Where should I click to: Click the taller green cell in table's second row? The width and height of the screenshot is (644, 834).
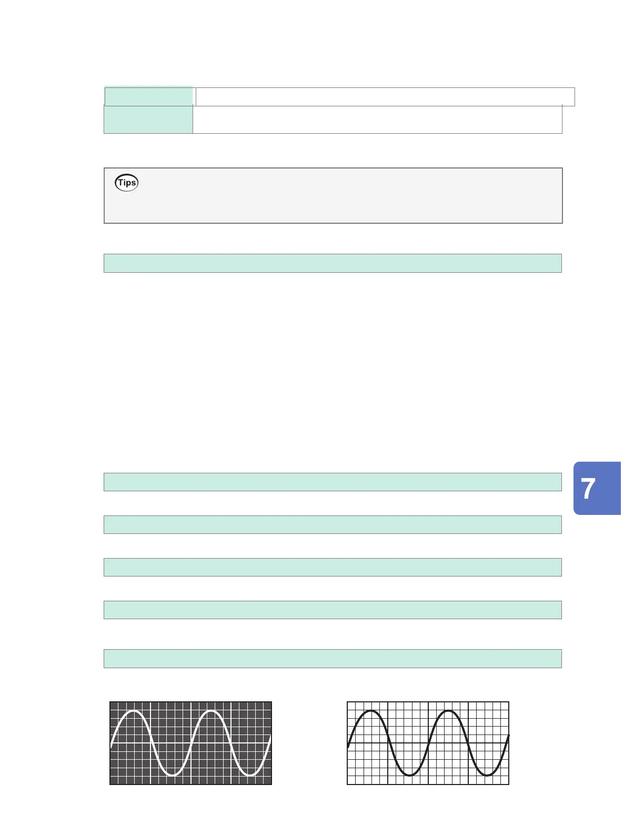point(148,120)
